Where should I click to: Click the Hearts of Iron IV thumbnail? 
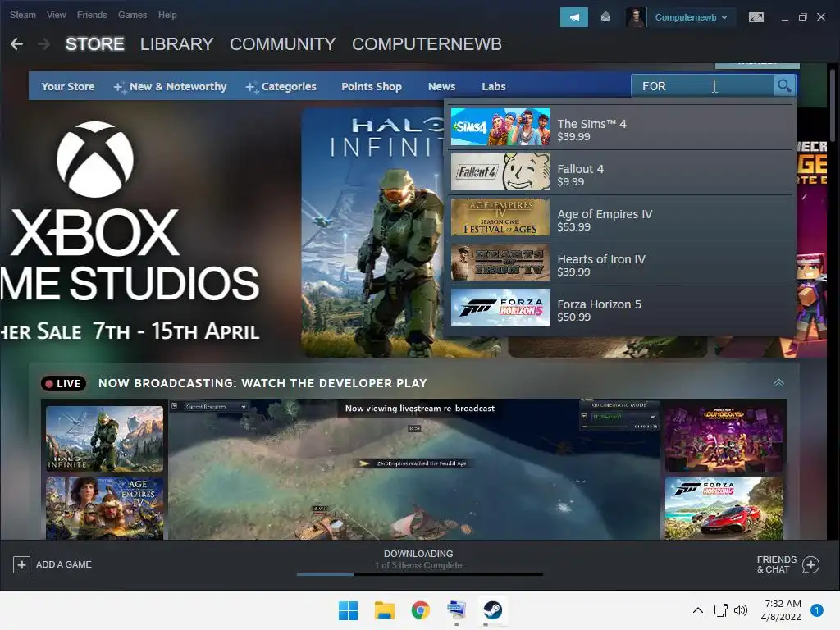[500, 262]
